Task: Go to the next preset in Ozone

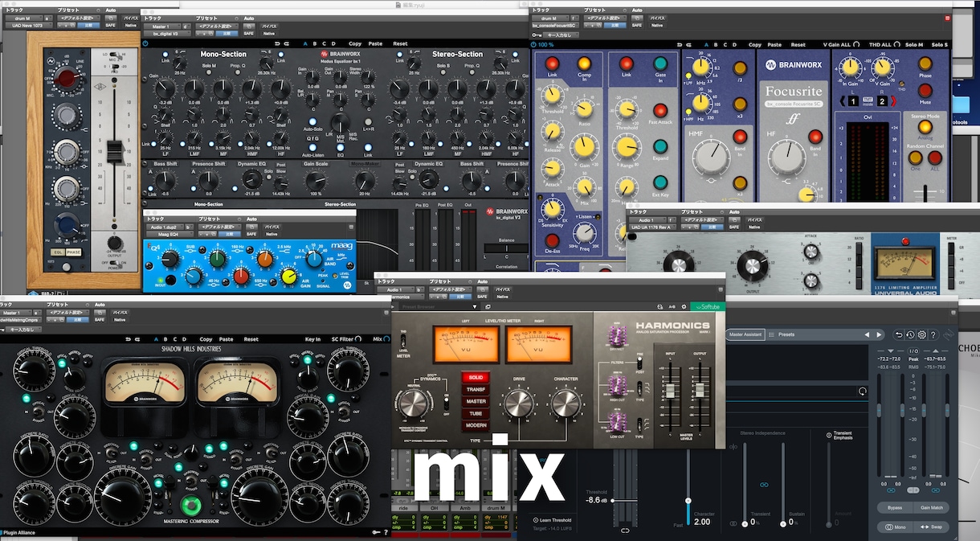Action: click(x=879, y=334)
